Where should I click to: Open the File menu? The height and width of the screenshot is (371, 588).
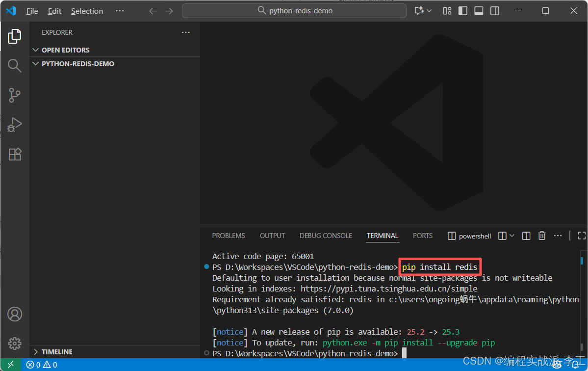tap(32, 11)
